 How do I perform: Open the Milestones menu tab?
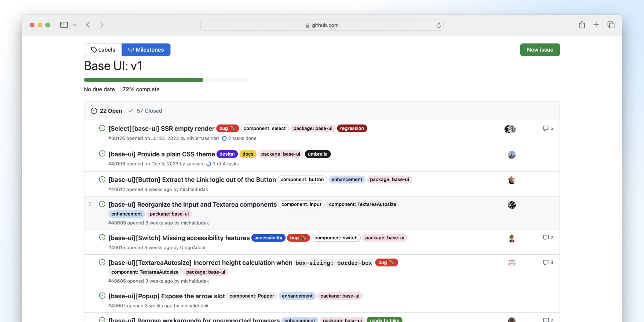[146, 50]
